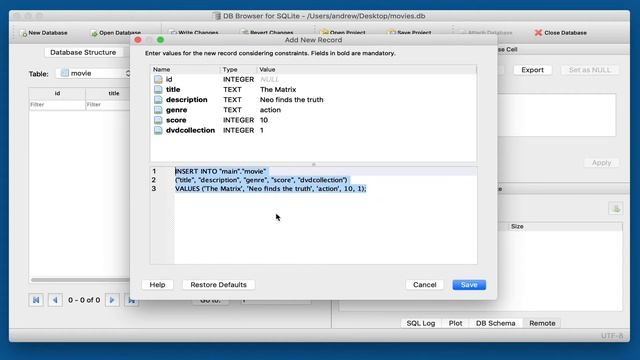Click the Edit Cell text area
The width and height of the screenshot is (640, 360).
556,115
